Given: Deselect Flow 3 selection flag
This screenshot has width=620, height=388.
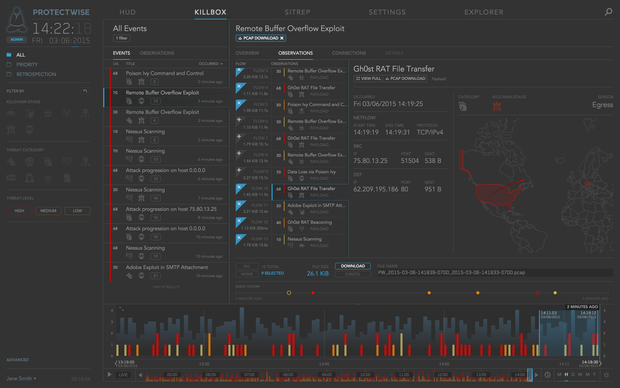Looking at the screenshot, I should point(240,72).
